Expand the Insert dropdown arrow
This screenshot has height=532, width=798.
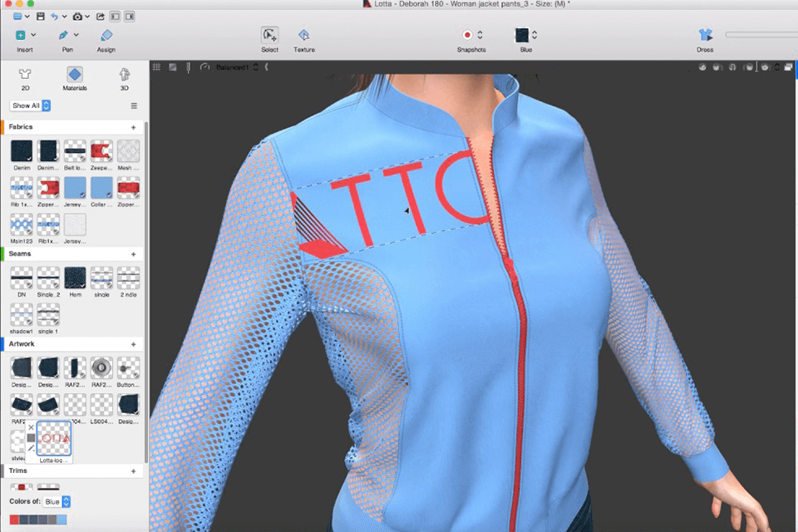click(33, 35)
